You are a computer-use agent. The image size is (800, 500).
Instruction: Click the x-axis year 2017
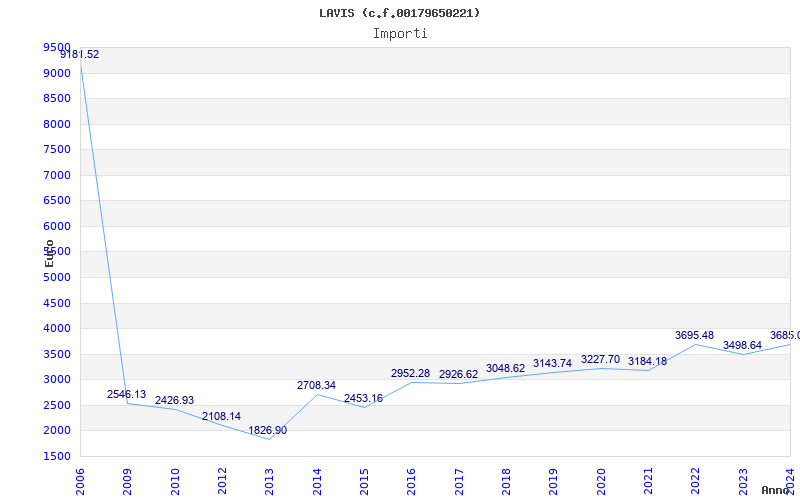459,482
